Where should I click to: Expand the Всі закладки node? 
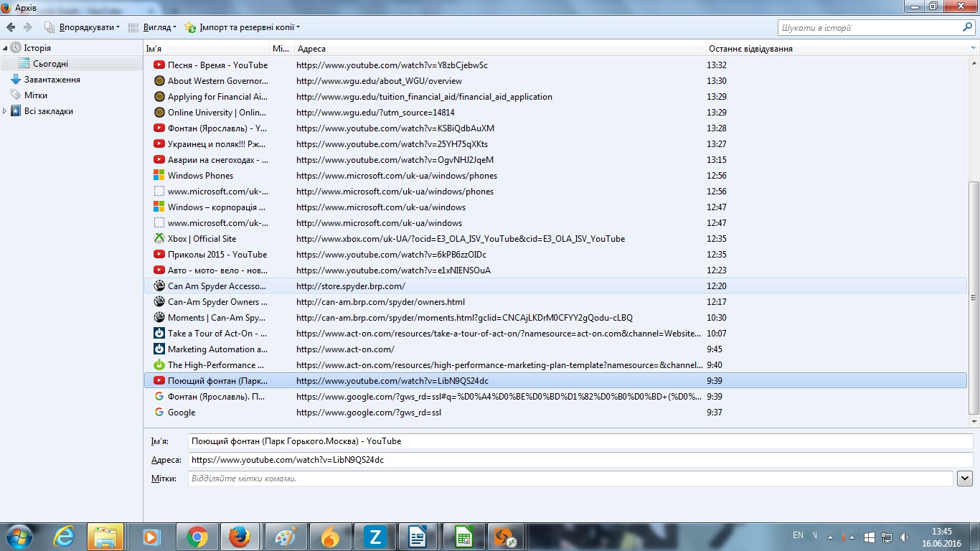click(5, 111)
